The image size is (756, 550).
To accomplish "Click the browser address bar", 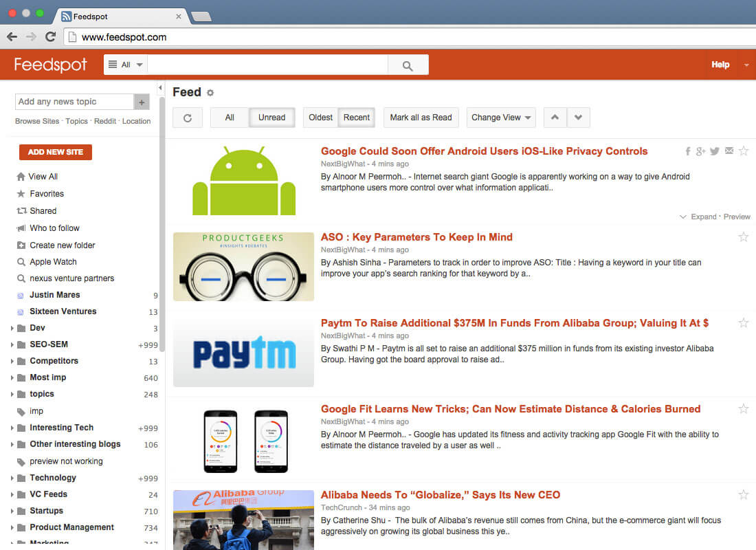I will pyautogui.click(x=410, y=37).
